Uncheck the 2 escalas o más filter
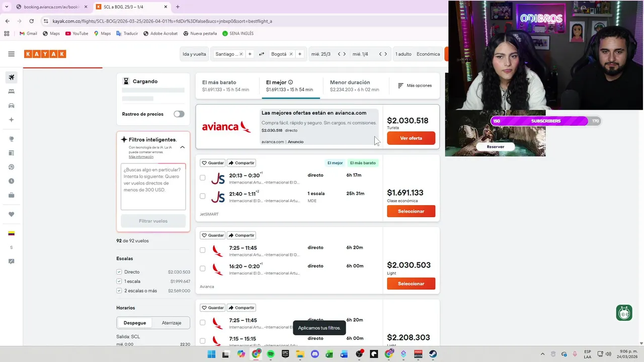Viewport: 644px width, 362px height. (119, 291)
